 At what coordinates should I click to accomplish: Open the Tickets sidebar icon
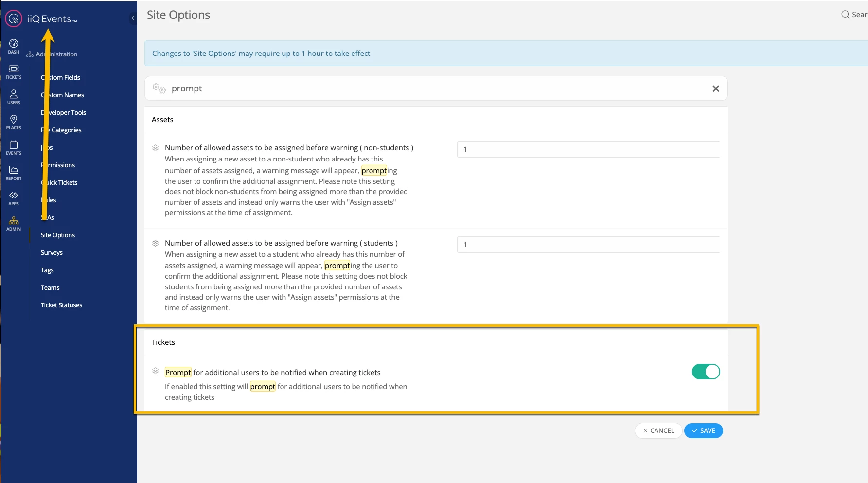point(14,72)
